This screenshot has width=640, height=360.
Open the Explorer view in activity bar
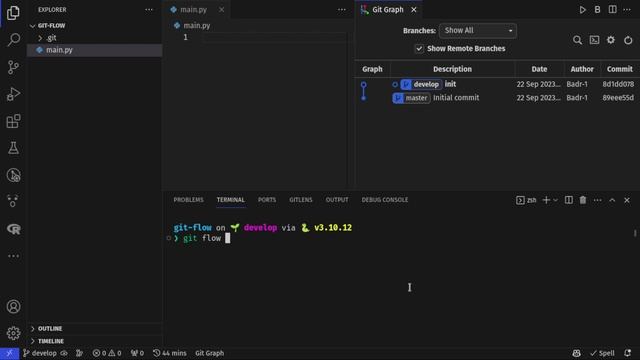tap(13, 13)
